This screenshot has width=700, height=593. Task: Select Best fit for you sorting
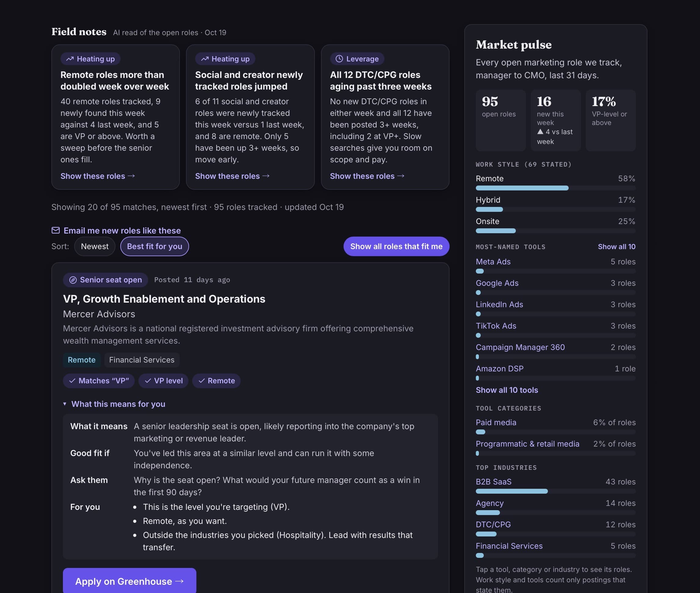click(155, 246)
